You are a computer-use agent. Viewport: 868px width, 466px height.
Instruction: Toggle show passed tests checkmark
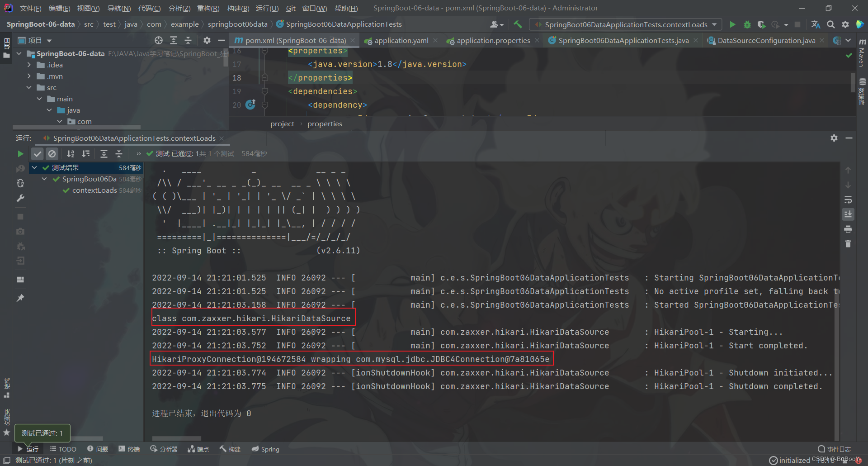click(38, 154)
